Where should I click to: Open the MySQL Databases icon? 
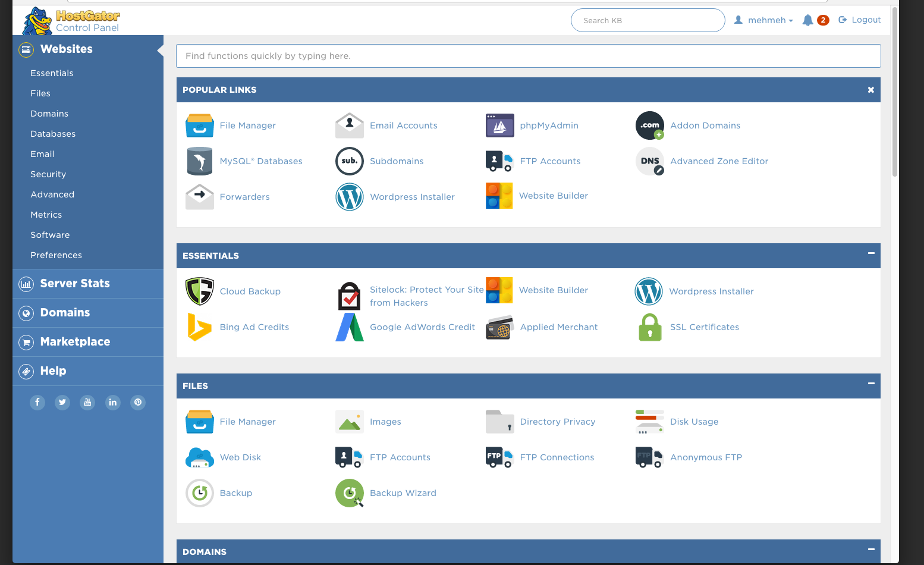point(199,161)
